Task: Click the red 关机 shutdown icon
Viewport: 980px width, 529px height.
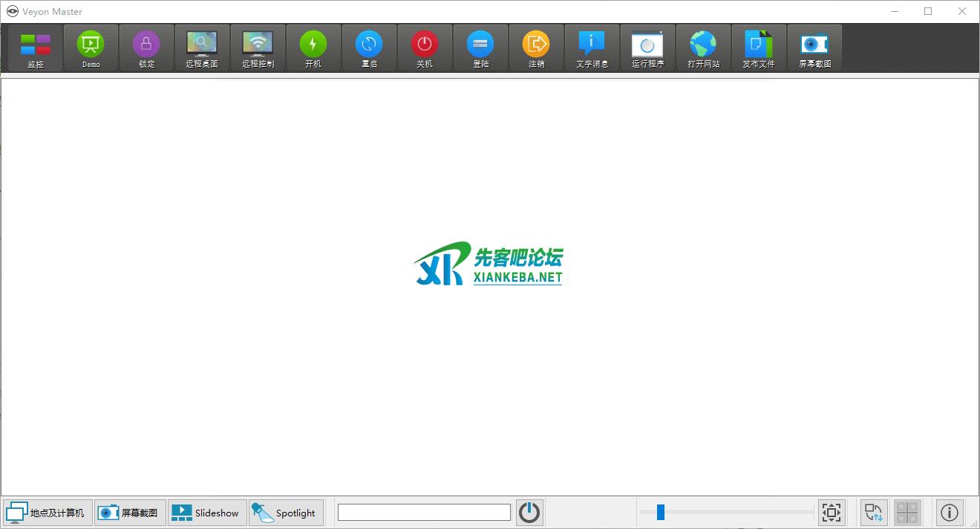Action: click(x=425, y=48)
